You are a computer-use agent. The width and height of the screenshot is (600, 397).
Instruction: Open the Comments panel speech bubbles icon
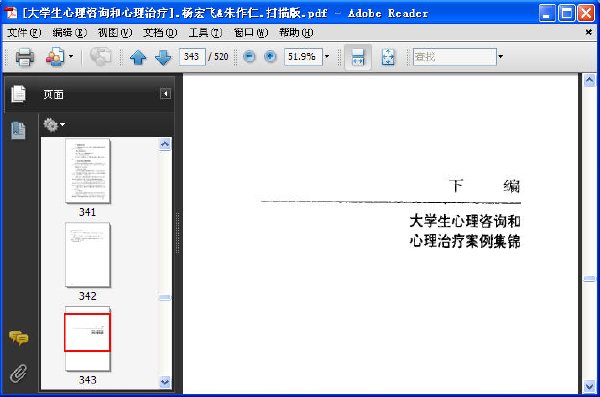tap(18, 338)
